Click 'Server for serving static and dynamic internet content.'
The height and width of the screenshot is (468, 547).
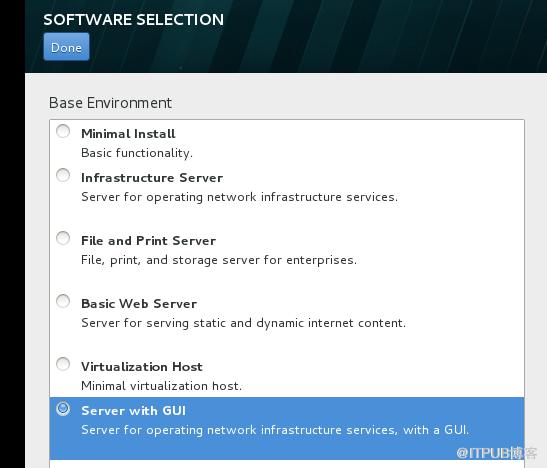pyautogui.click(x=243, y=323)
